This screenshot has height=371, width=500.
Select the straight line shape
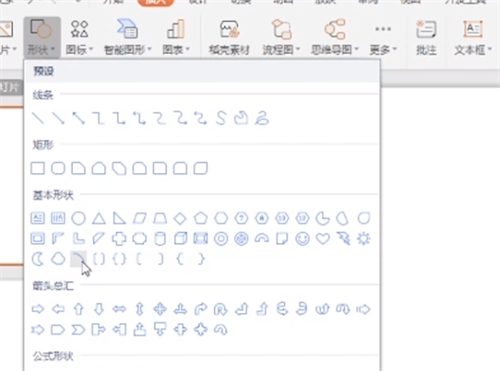[x=38, y=118]
